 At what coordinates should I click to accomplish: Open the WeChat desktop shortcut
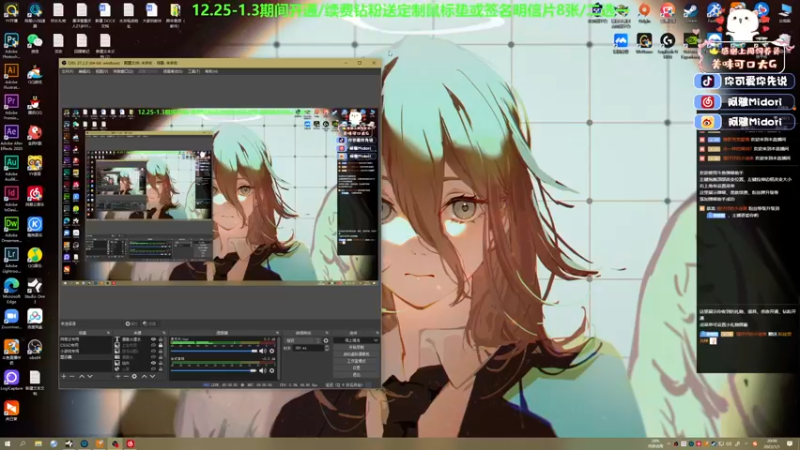35,43
